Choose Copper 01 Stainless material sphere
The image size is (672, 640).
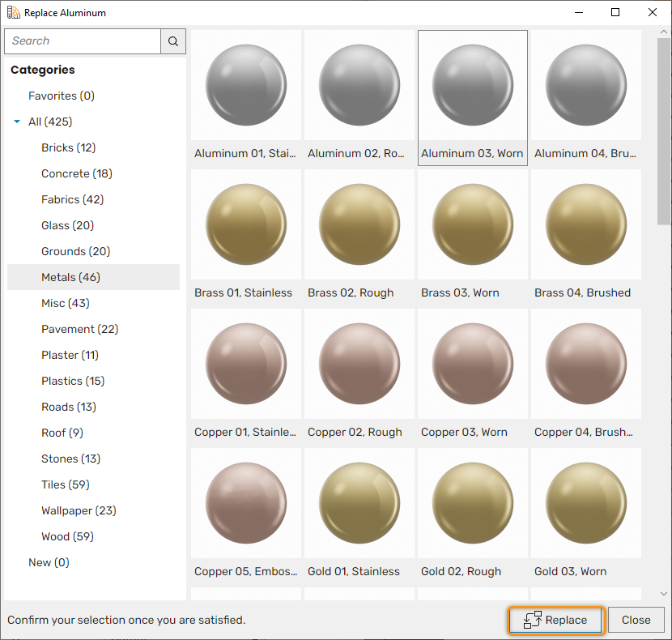click(x=246, y=364)
